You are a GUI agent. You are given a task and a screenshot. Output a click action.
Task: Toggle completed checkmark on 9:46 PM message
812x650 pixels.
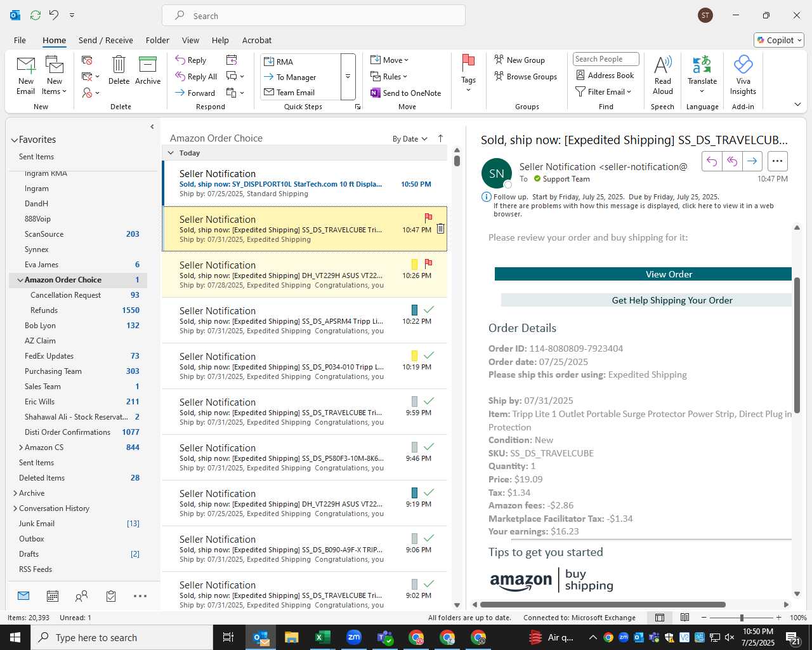[429, 446]
